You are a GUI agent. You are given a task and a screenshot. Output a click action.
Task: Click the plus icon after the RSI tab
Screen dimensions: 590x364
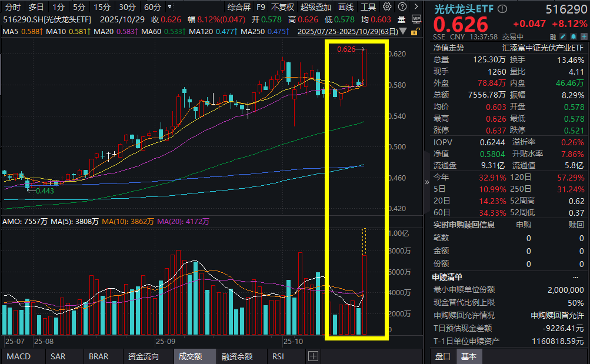314,356
